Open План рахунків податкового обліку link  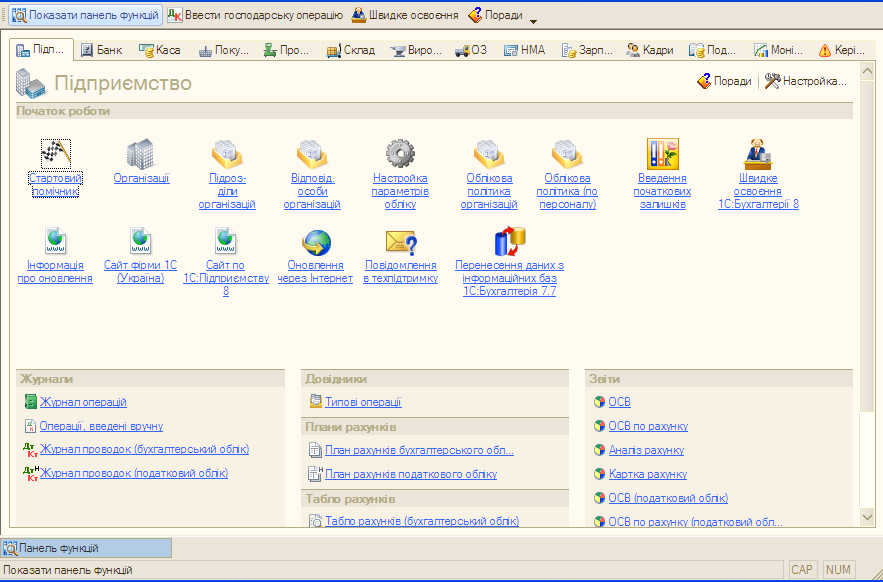[x=411, y=474]
